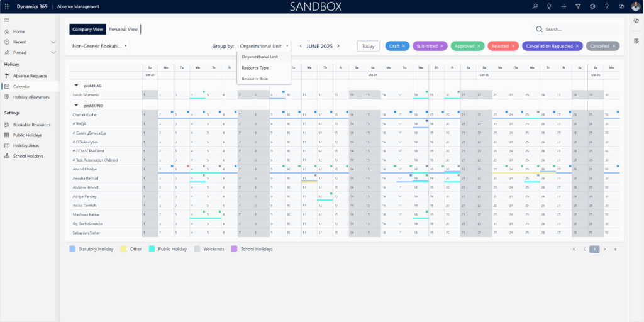The image size is (644, 322).
Task: Go to next month arrow
Action: [338, 46]
